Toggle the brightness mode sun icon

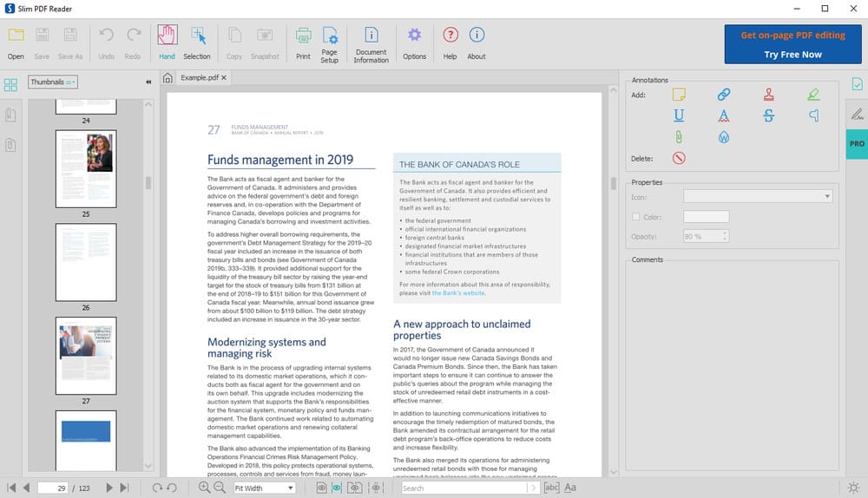click(853, 488)
